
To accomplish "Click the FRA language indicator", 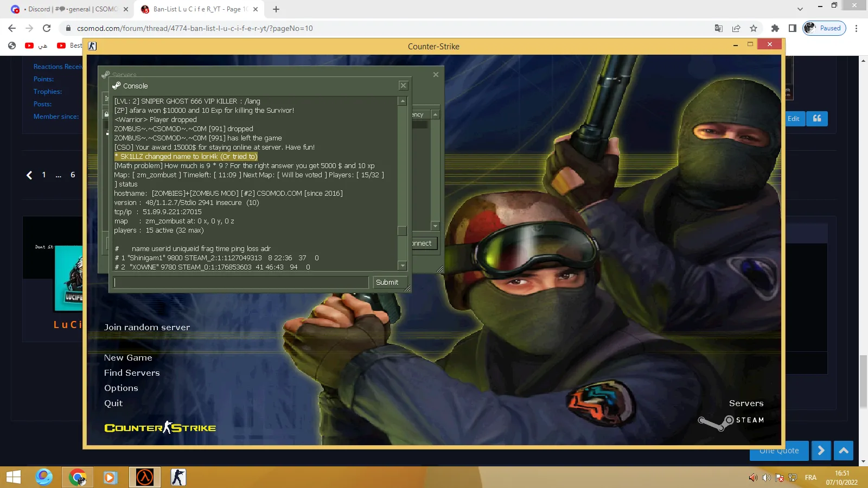I will pyautogui.click(x=810, y=478).
